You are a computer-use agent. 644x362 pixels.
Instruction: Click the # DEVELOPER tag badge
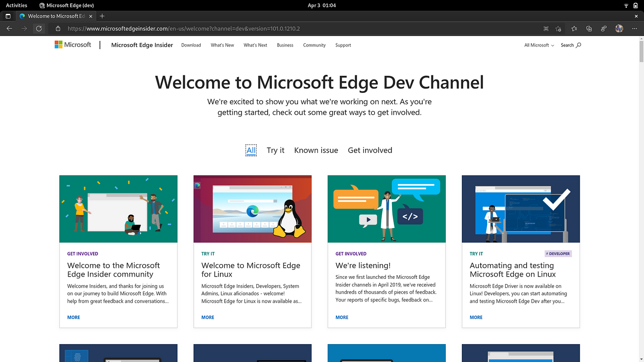(558, 254)
